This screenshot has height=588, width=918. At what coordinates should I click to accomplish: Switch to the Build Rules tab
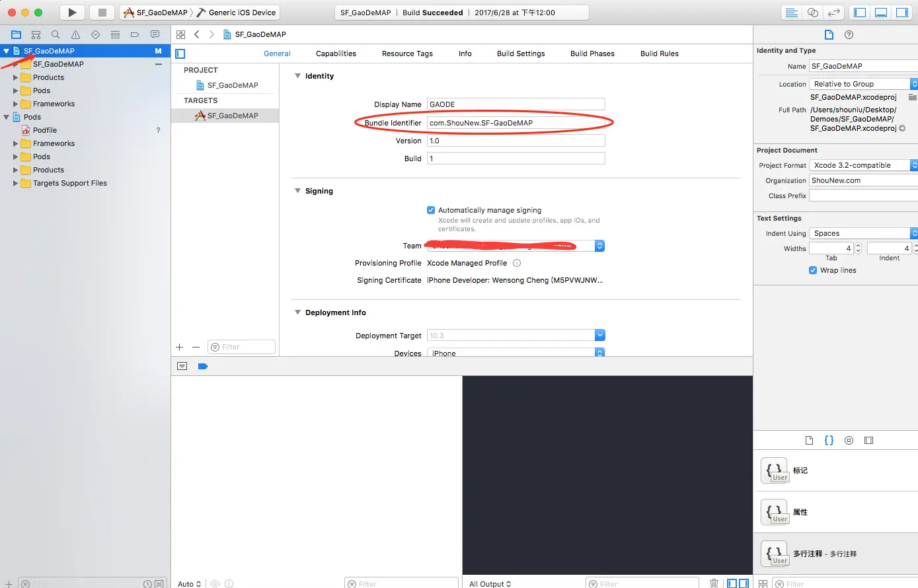(x=660, y=54)
